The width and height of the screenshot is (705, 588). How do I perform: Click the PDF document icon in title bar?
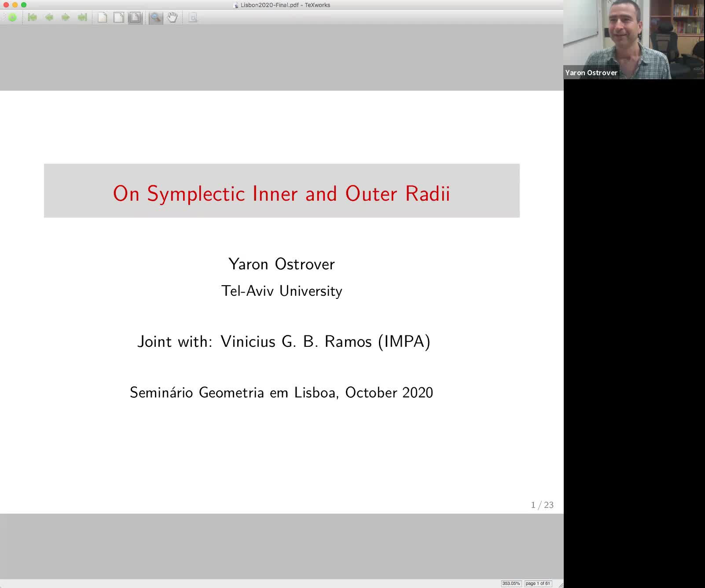236,5
